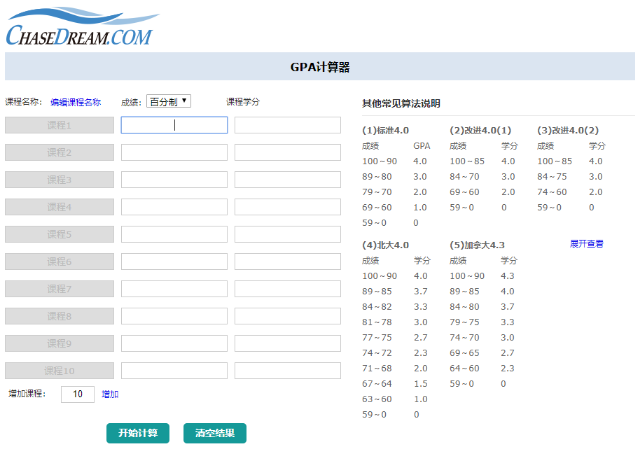The height and width of the screenshot is (454, 640).
Task: Open the 百分制 grade type dropdown
Action: click(x=168, y=101)
